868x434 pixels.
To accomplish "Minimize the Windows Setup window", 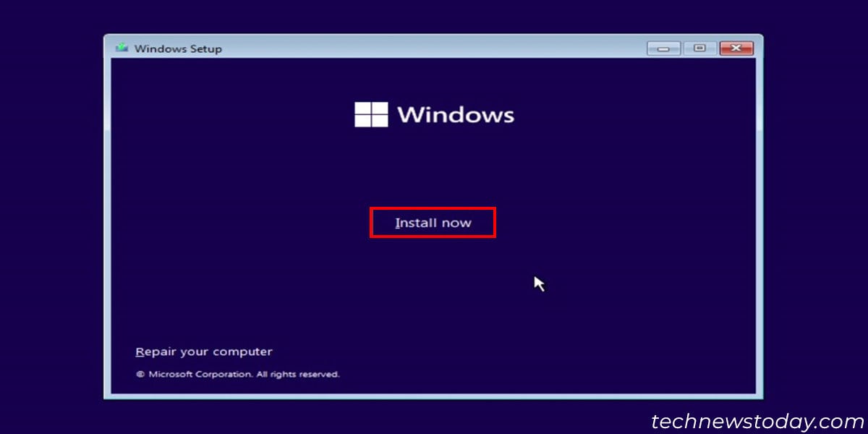I will pos(663,48).
